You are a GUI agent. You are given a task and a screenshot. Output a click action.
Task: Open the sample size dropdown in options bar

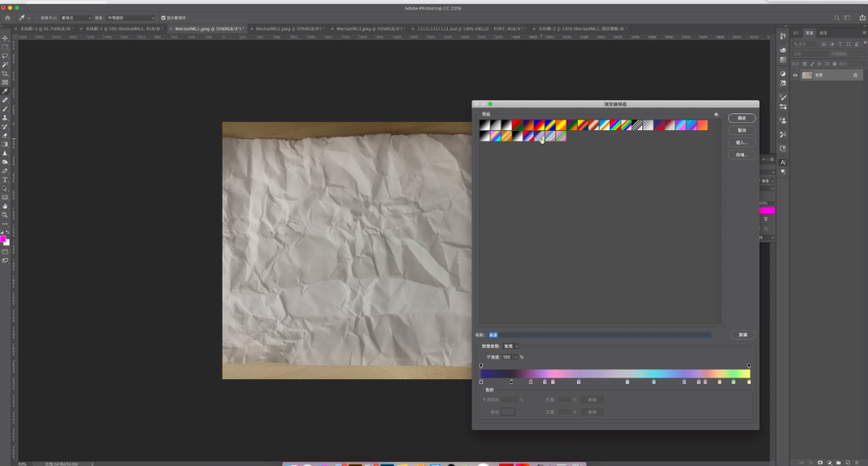pyautogui.click(x=76, y=18)
